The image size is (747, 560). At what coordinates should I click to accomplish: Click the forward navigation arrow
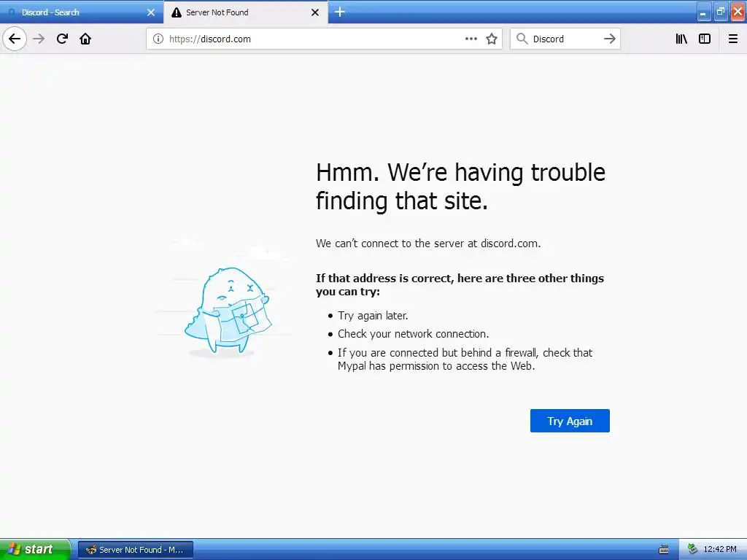click(x=39, y=39)
